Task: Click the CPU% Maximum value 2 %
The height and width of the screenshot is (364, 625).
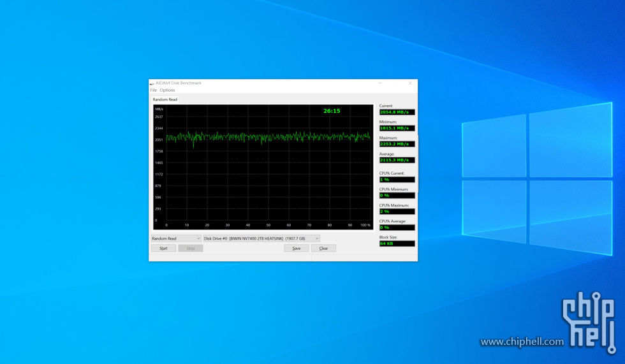Action: click(x=397, y=212)
